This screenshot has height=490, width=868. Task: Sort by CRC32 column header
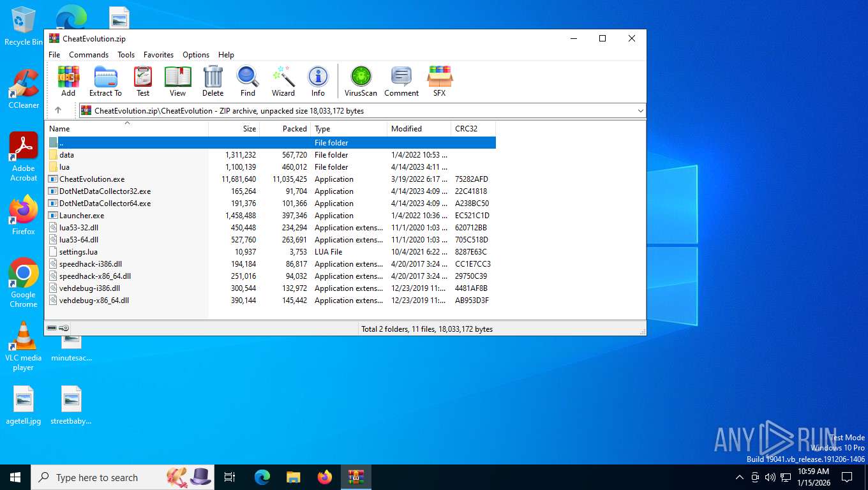pos(473,129)
